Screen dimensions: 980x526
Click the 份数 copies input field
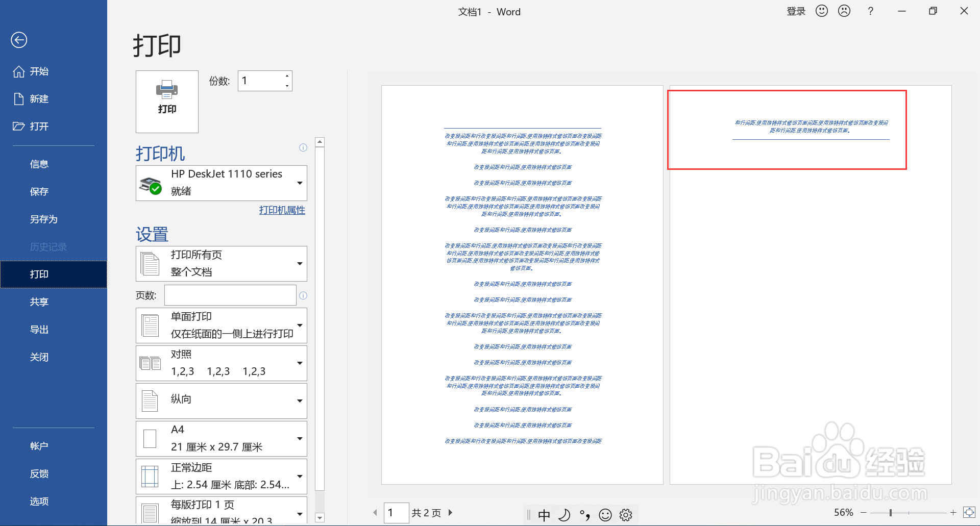261,81
